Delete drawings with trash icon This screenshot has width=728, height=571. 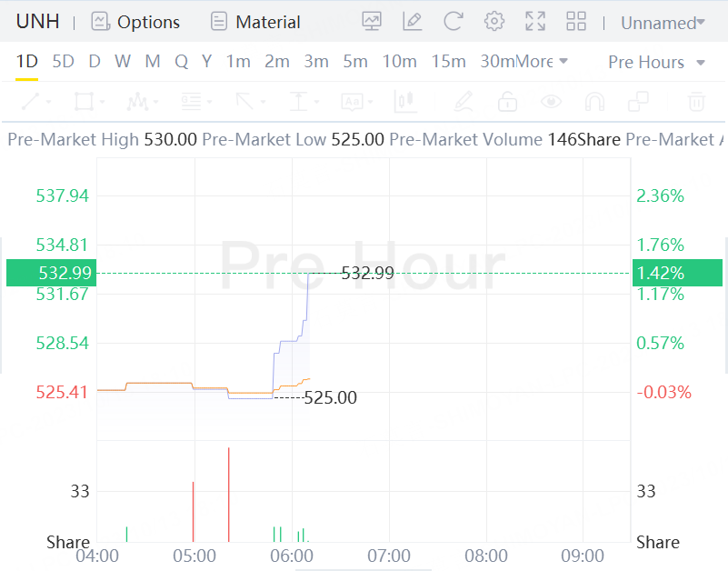pyautogui.click(x=696, y=101)
